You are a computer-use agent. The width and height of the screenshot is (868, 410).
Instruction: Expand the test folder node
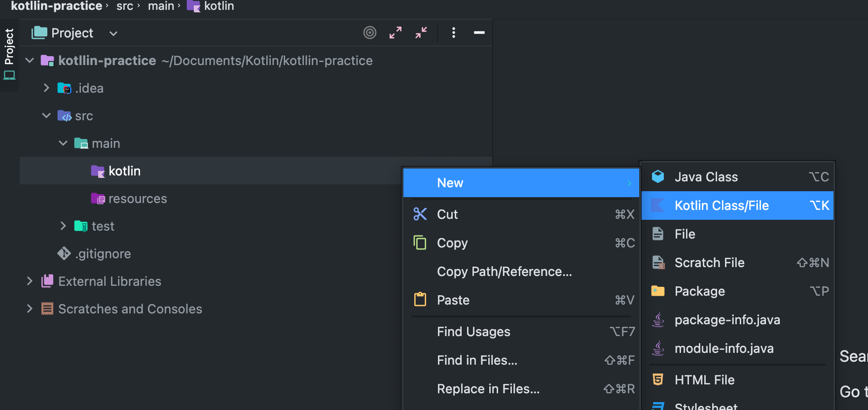[x=63, y=226]
